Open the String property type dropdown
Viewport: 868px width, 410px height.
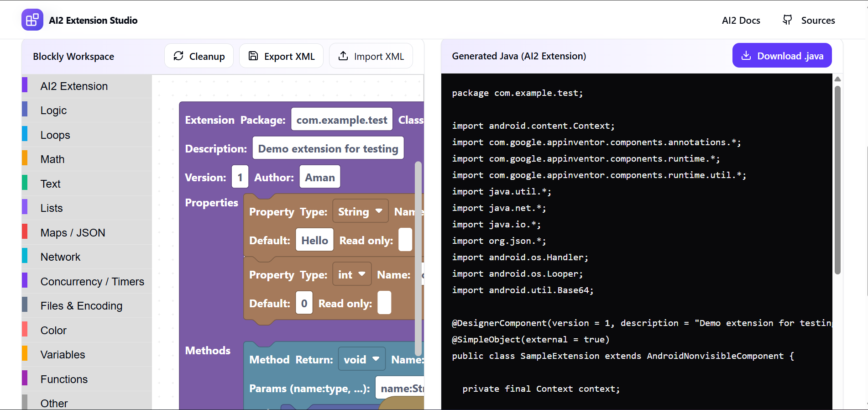tap(360, 211)
